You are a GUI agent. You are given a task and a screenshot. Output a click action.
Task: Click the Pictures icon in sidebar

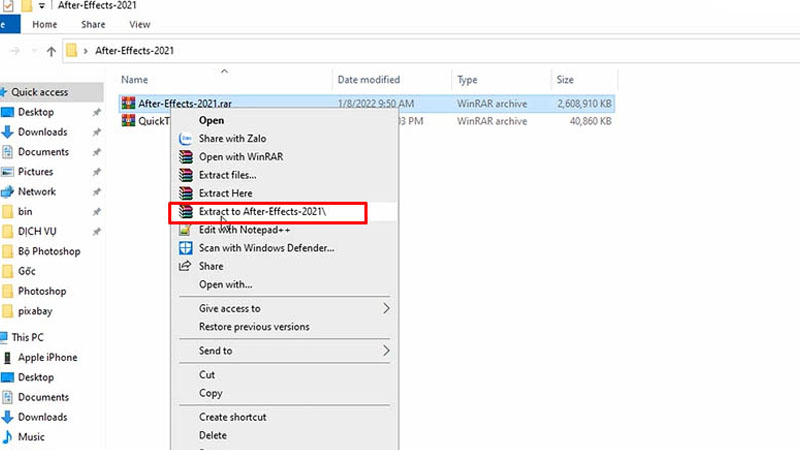point(7,172)
